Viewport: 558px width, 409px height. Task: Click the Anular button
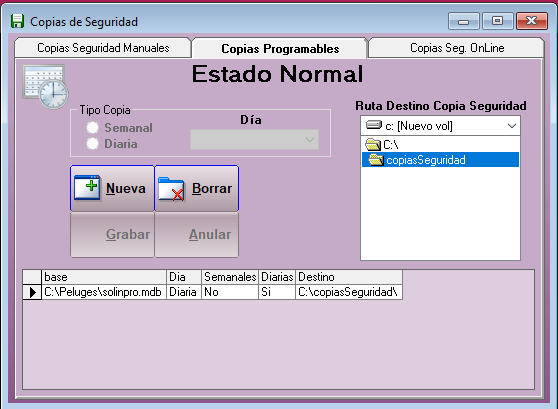[197, 235]
